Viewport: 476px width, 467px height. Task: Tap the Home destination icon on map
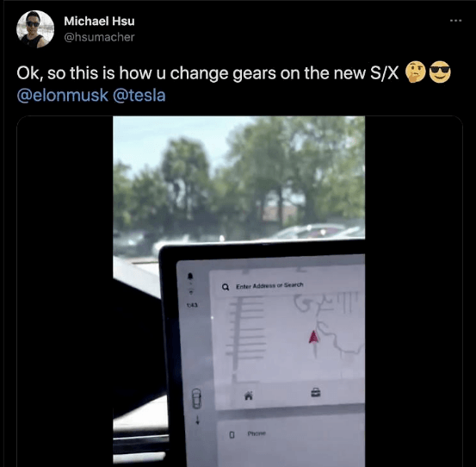coord(249,395)
